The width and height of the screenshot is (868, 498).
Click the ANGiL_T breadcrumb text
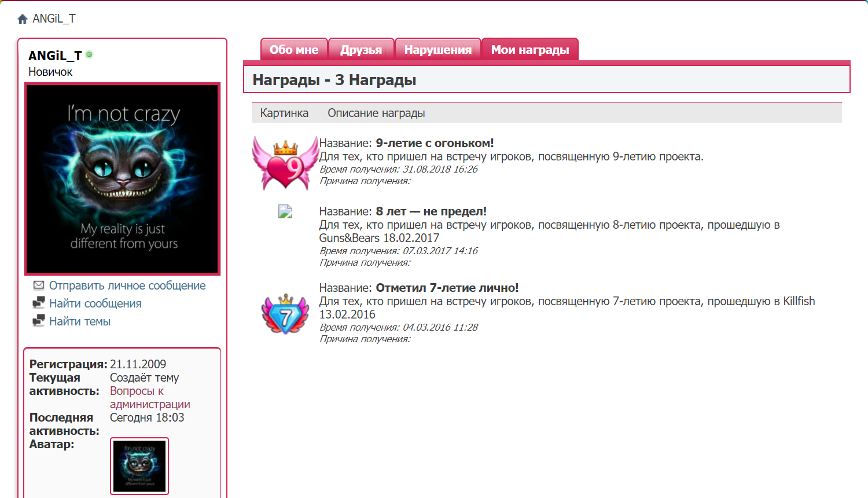pyautogui.click(x=54, y=19)
